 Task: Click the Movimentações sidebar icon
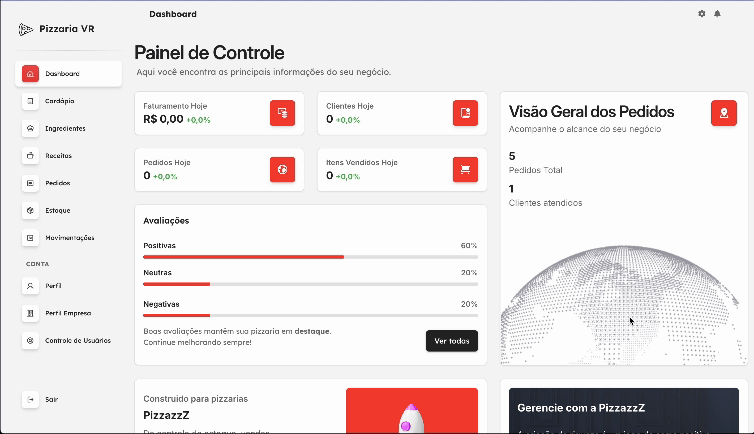point(30,238)
